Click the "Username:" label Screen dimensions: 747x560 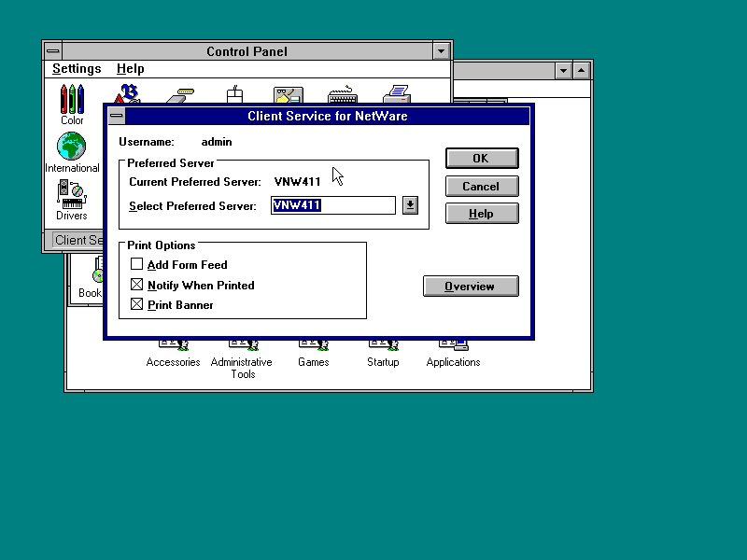(x=147, y=142)
